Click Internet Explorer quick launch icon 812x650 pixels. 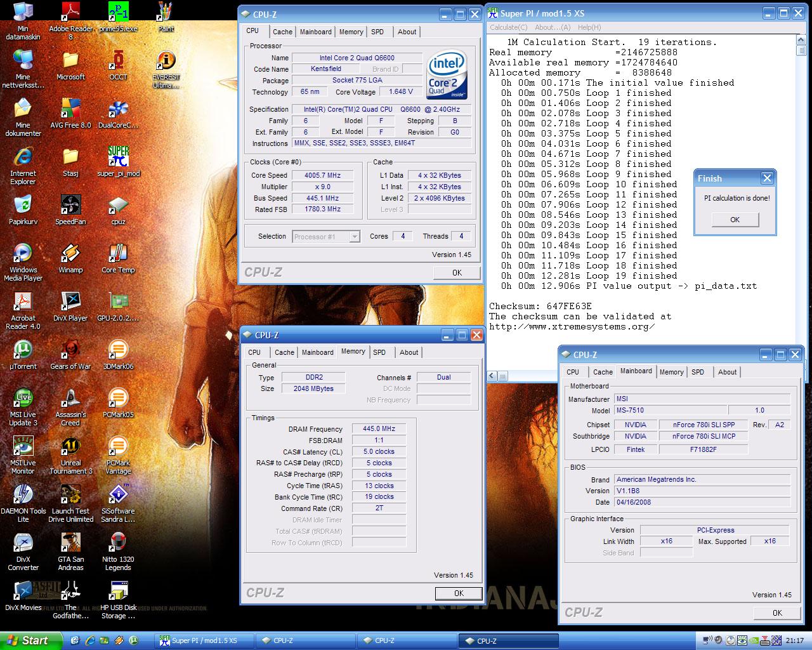click(90, 640)
